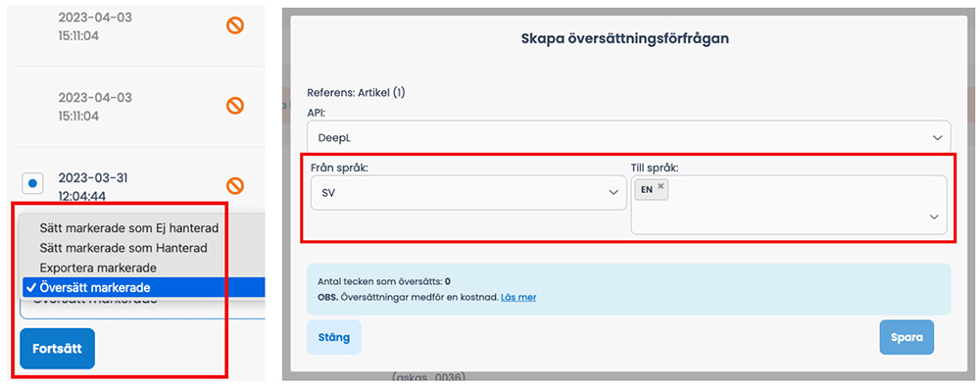The height and width of the screenshot is (386, 980).
Task: Click the 2023-03-31 12:04:44 timestamp entry
Action: point(95,187)
